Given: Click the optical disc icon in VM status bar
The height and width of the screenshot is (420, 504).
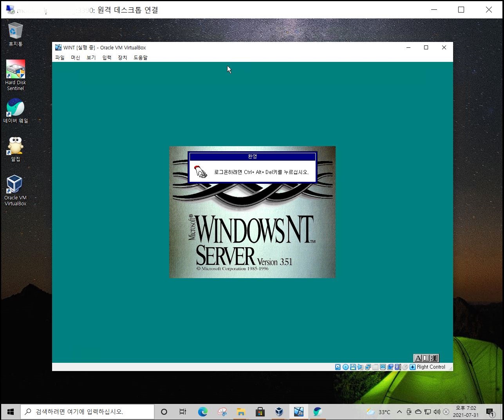Looking at the screenshot, I should tap(346, 367).
